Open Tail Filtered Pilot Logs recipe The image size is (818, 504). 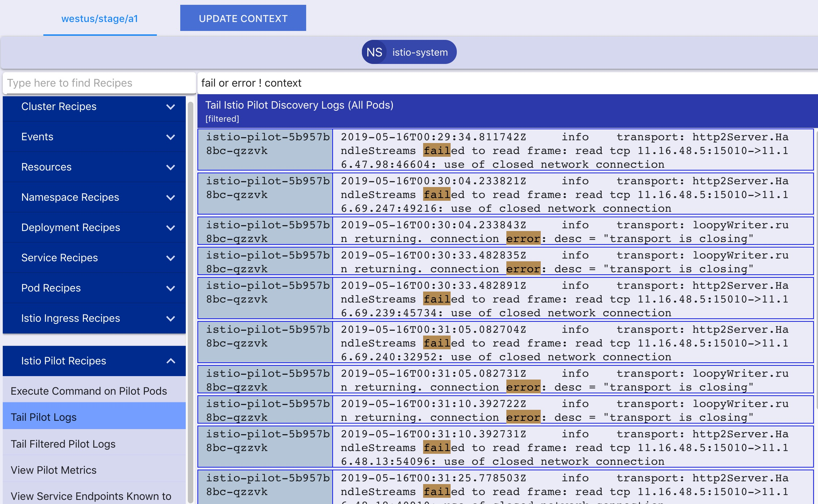[63, 444]
